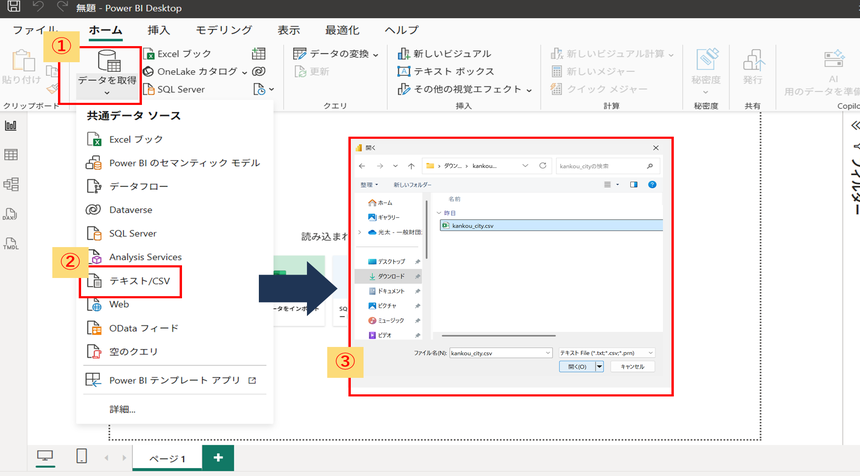
Task: Choose 空のクエリ in the data source menu
Action: (x=174, y=352)
